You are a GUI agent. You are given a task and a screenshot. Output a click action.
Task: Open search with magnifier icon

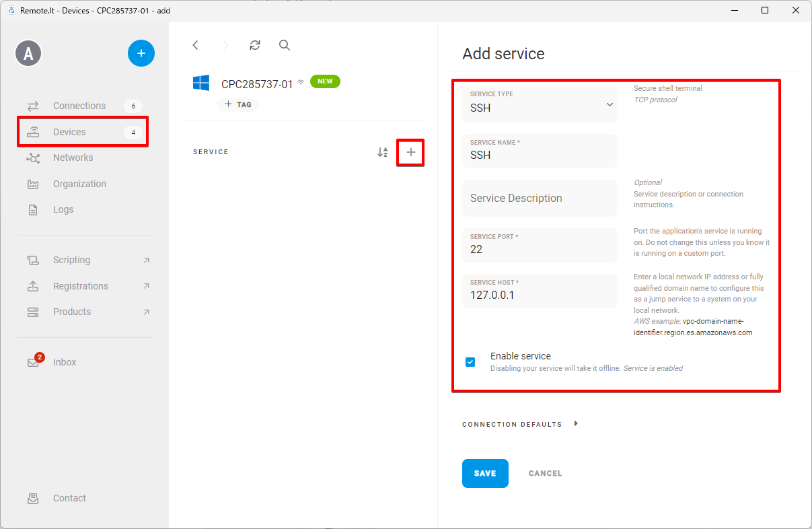coord(285,45)
